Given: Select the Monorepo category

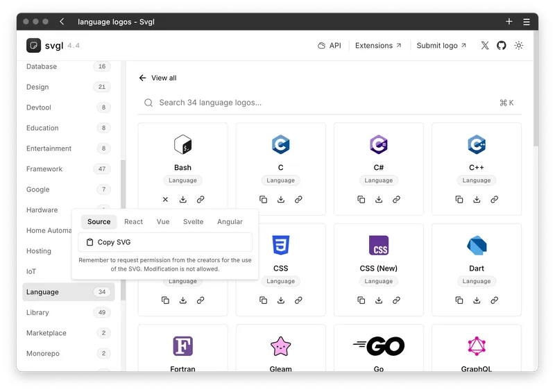Looking at the screenshot, I should (68, 354).
